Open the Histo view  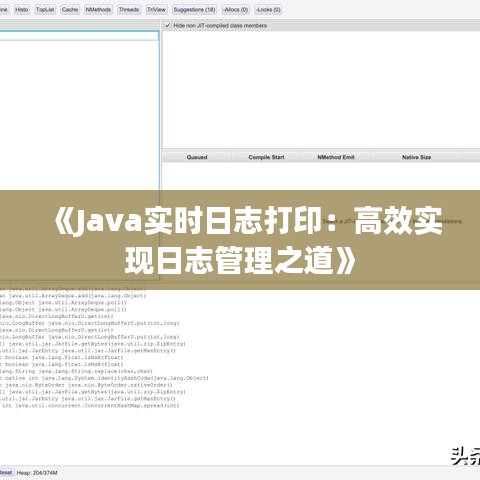point(22,10)
